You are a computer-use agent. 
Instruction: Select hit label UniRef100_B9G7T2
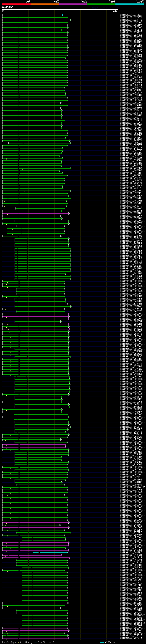point(131,75)
